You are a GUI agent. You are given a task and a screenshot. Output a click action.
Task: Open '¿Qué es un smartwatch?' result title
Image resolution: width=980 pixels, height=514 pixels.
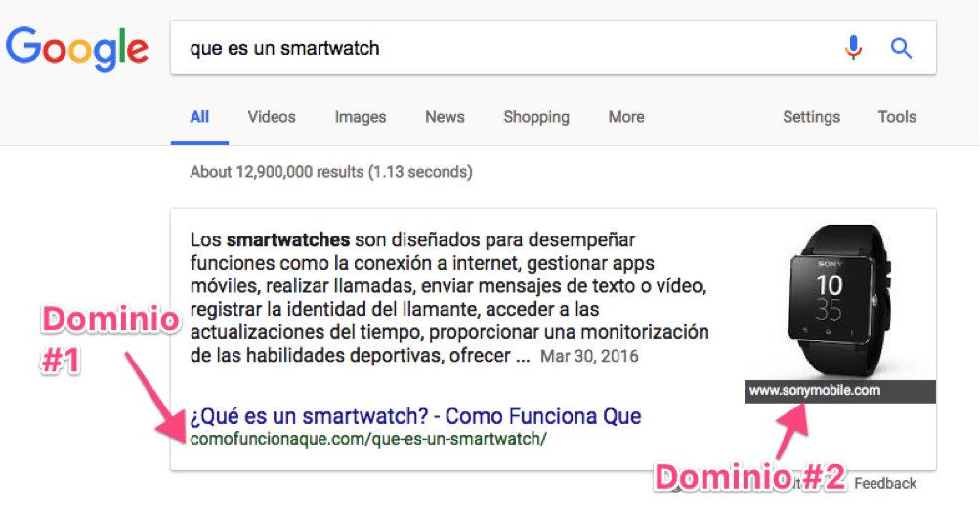[x=415, y=416]
